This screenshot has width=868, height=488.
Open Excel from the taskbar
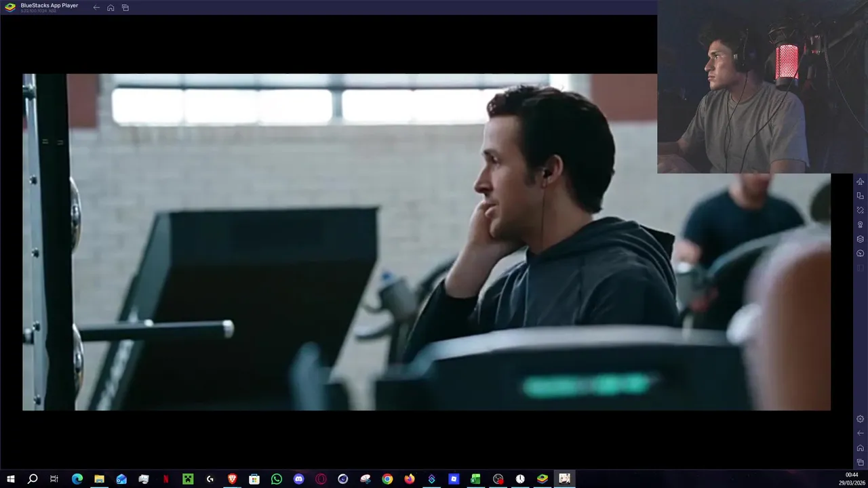click(476, 479)
